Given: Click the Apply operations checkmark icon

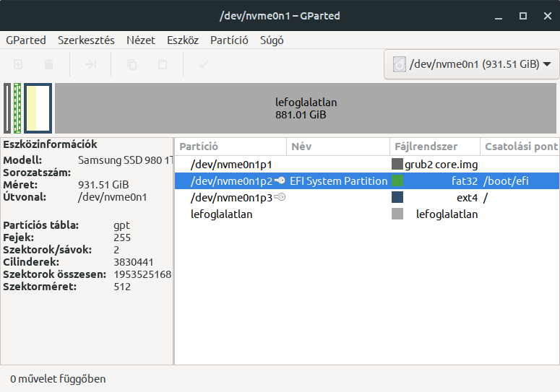Looking at the screenshot, I should tap(204, 64).
